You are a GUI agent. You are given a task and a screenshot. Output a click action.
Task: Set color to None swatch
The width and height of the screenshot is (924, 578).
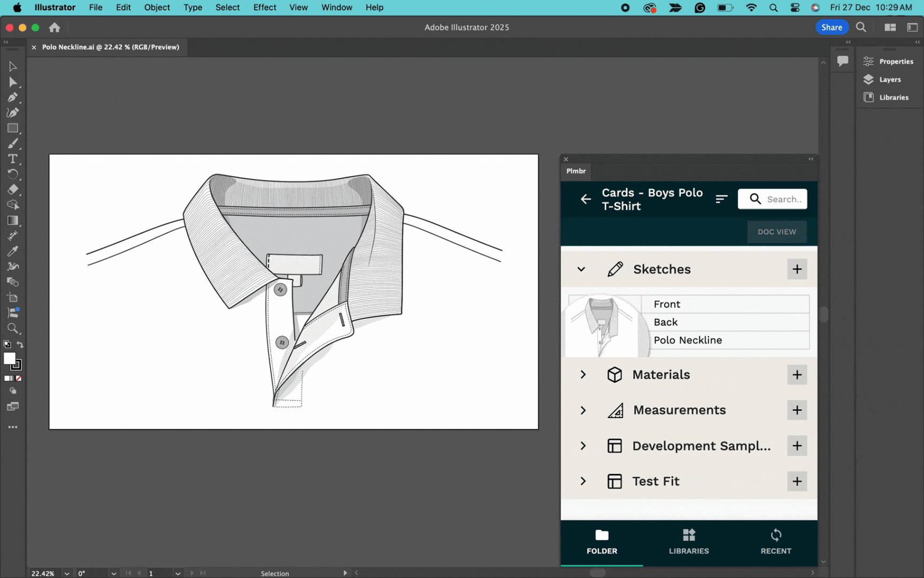click(x=19, y=378)
